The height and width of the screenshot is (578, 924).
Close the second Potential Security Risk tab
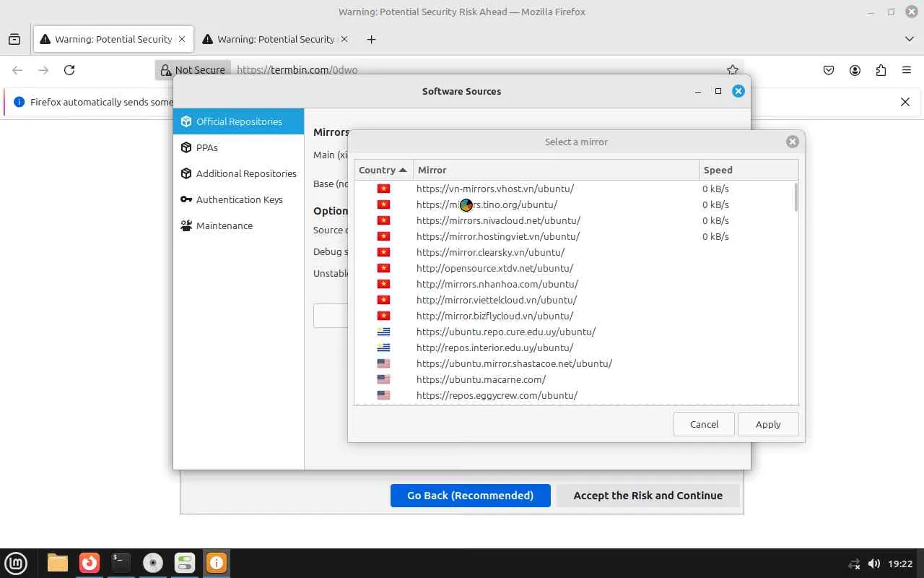click(344, 39)
